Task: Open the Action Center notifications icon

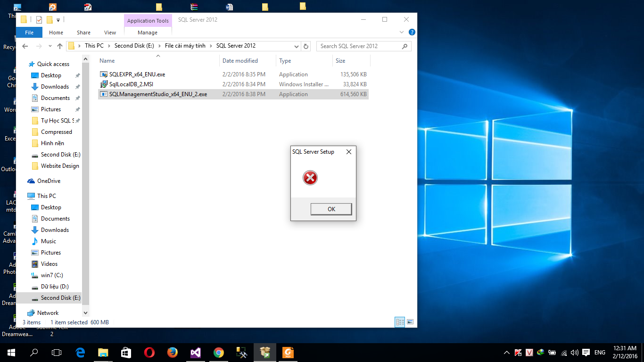Action: pyautogui.click(x=586, y=353)
